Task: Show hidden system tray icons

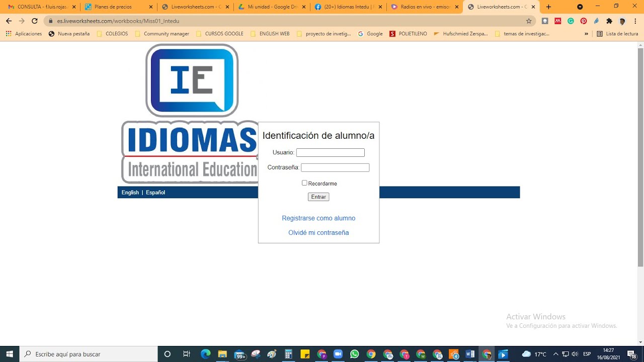Action: (555, 354)
